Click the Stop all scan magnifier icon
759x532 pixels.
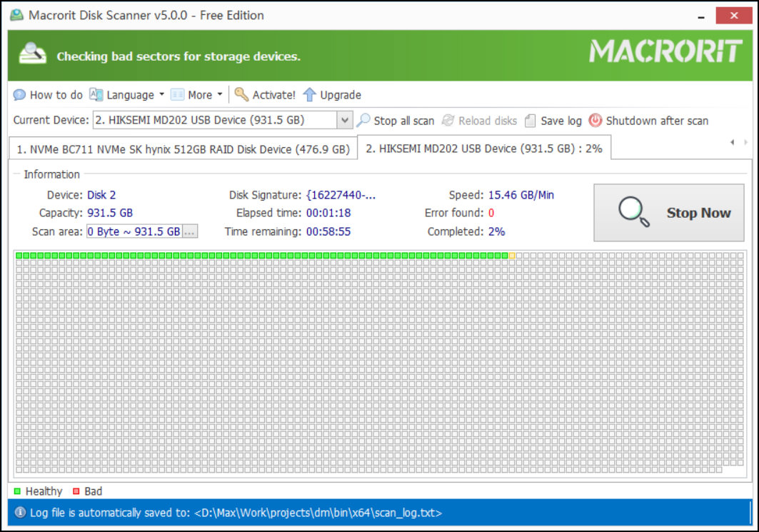(x=363, y=121)
